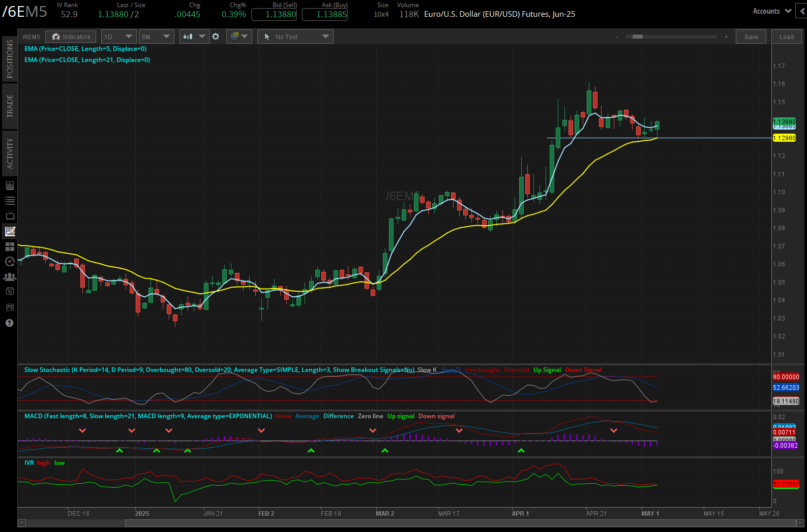The height and width of the screenshot is (532, 807).
Task: Open the people community sidebar icon
Action: coord(10,277)
